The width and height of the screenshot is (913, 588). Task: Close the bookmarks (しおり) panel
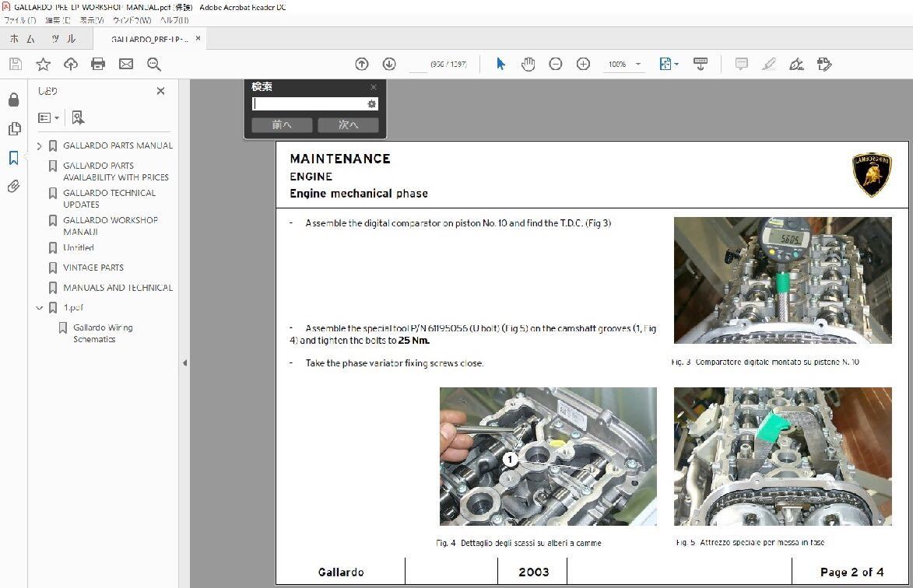160,91
